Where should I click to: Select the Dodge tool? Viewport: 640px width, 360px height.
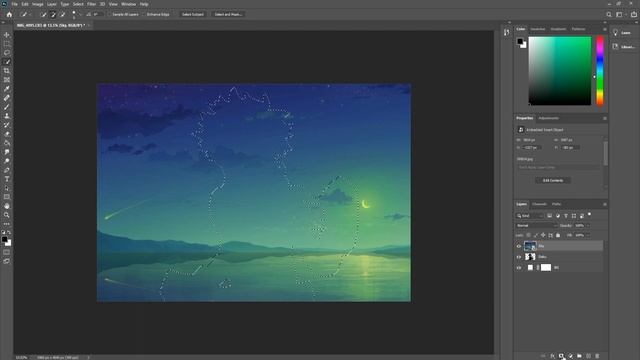coord(7,161)
